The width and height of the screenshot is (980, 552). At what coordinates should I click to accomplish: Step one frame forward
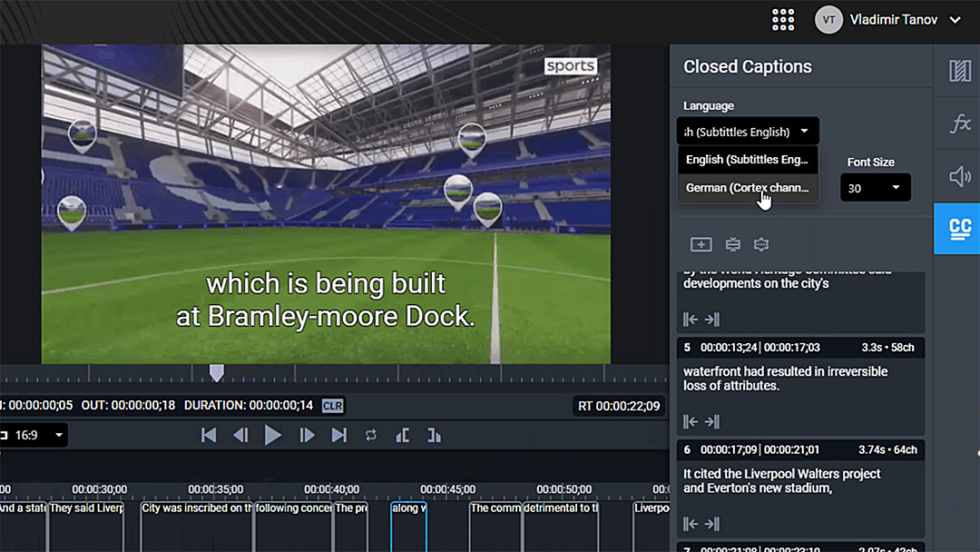pos(307,436)
